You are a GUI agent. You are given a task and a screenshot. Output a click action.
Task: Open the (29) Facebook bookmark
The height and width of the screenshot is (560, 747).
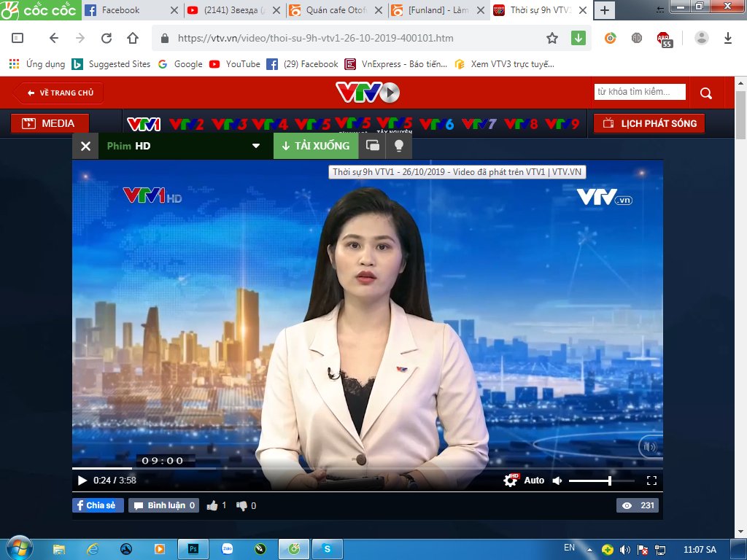[302, 64]
